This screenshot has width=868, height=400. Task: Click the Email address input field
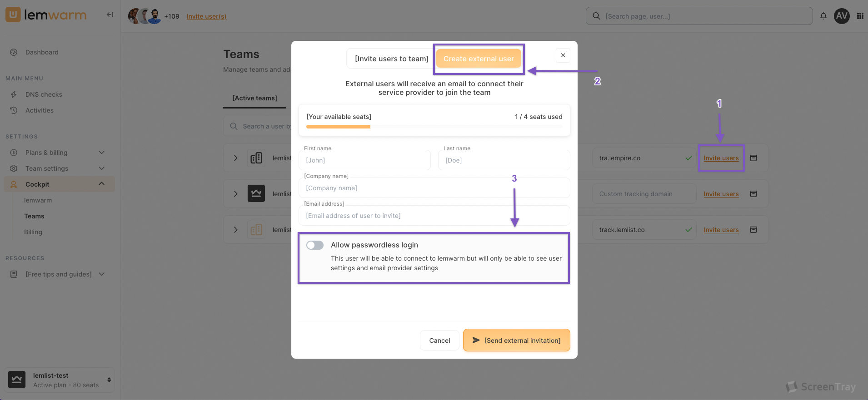pos(434,216)
